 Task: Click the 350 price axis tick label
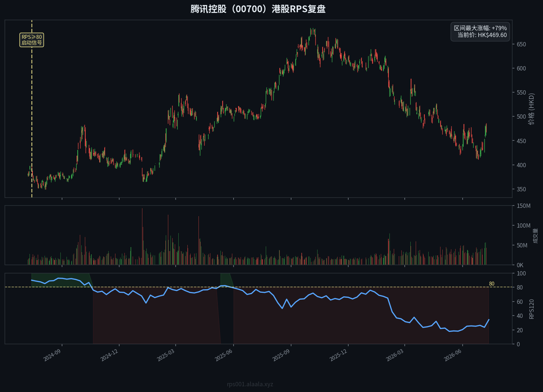521,189
